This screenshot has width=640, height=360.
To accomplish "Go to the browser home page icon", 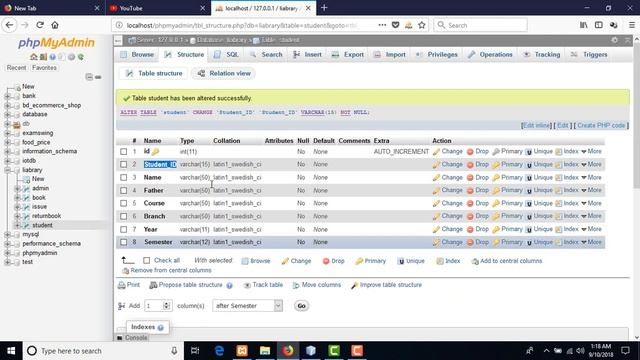I will click(x=55, y=25).
